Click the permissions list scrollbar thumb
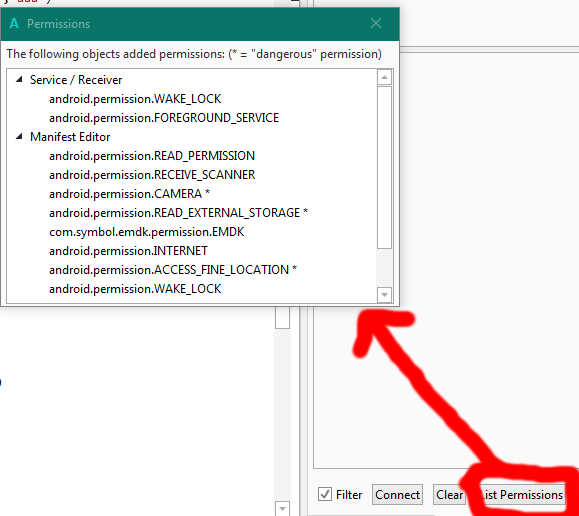This screenshot has height=516, width=579. pyautogui.click(x=384, y=167)
